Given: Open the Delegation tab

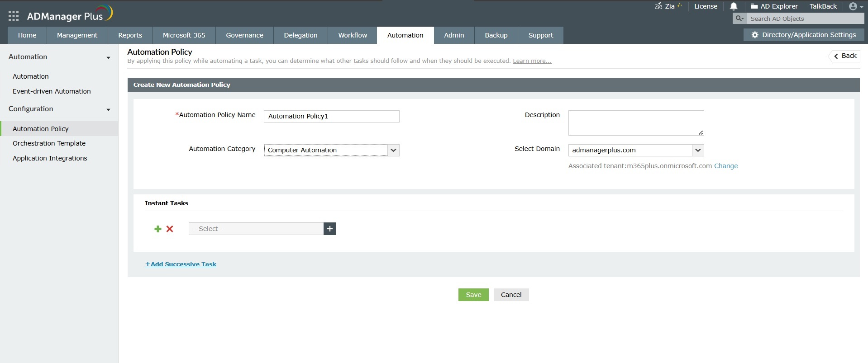Looking at the screenshot, I should click(300, 35).
